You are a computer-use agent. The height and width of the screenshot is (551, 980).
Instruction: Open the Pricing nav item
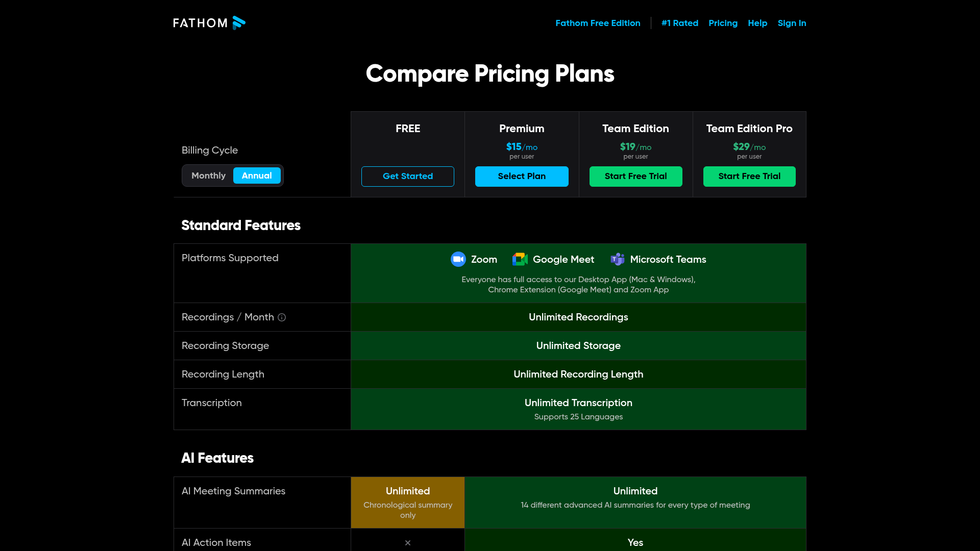click(723, 23)
